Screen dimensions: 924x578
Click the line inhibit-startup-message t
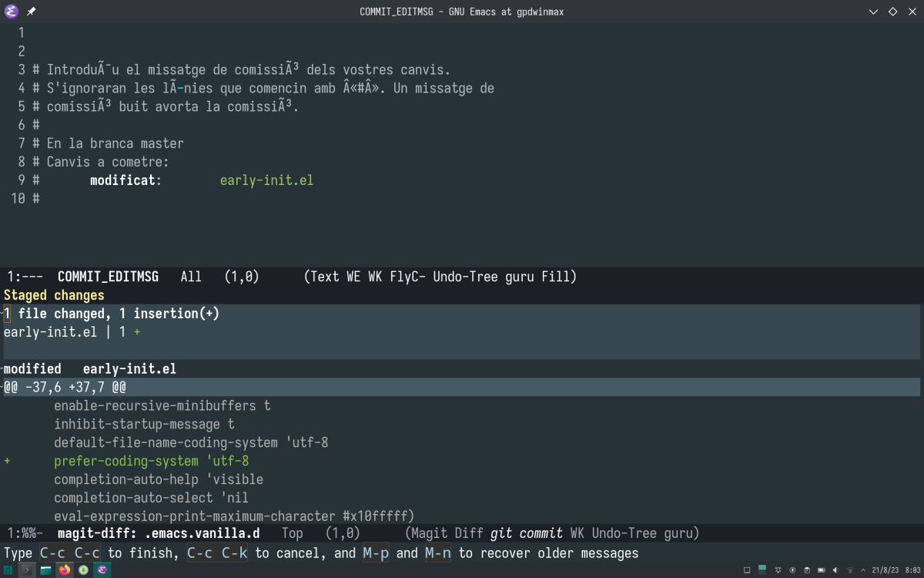point(144,424)
